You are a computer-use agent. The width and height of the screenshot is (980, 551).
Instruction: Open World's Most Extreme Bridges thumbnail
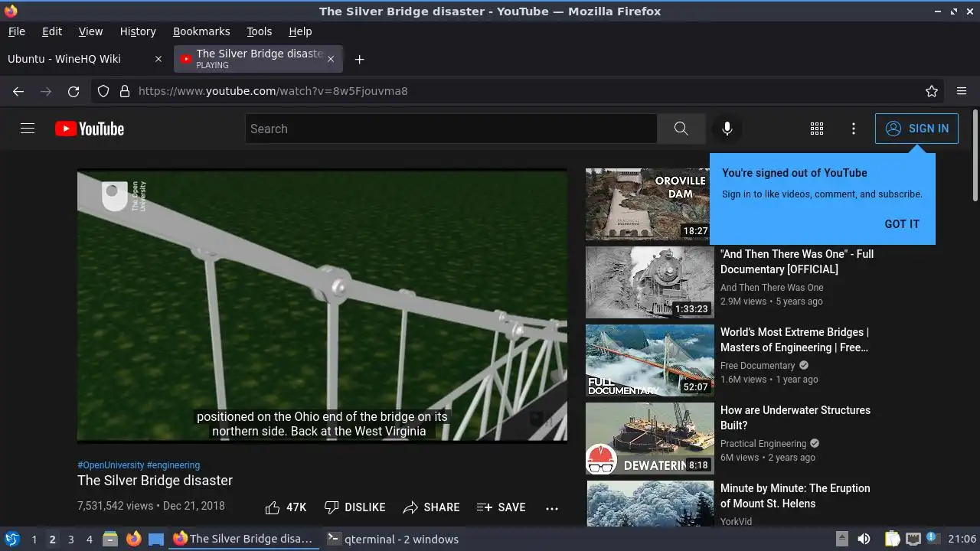650,360
